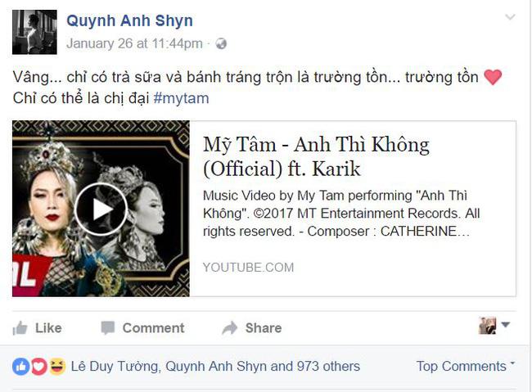Click the Share button label
The width and height of the screenshot is (532, 392).
[264, 328]
